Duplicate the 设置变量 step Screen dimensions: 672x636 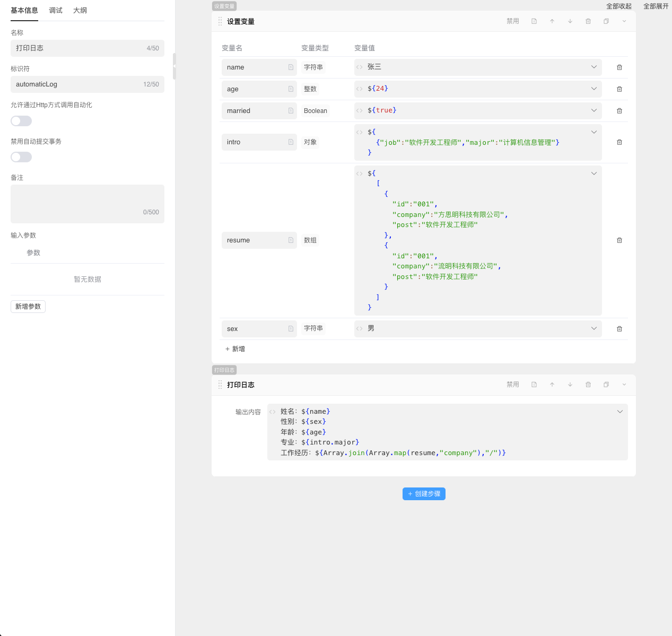[606, 21]
